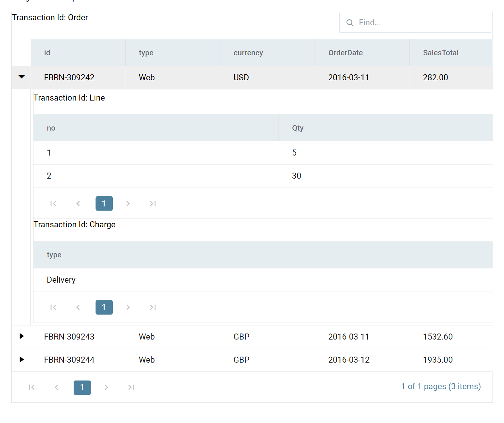This screenshot has height=423, width=504.
Task: Sort orders by OrderDate column header
Action: coord(362,53)
